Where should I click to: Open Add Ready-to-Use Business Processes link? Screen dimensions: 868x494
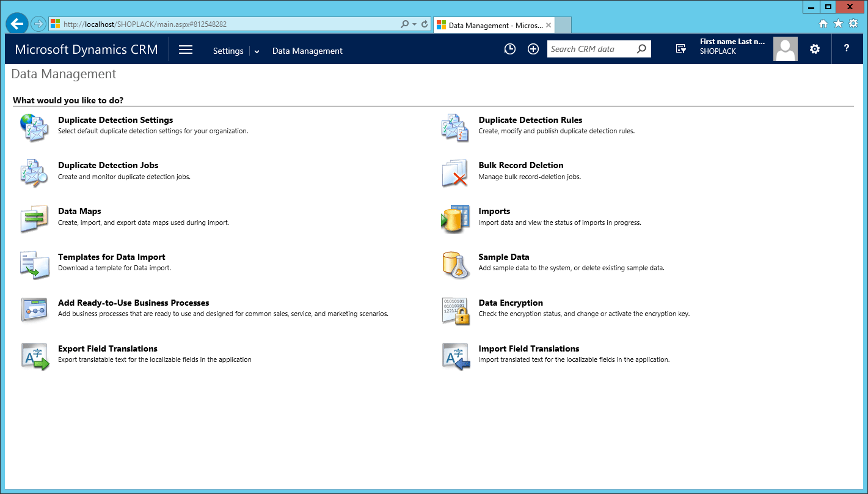point(134,303)
